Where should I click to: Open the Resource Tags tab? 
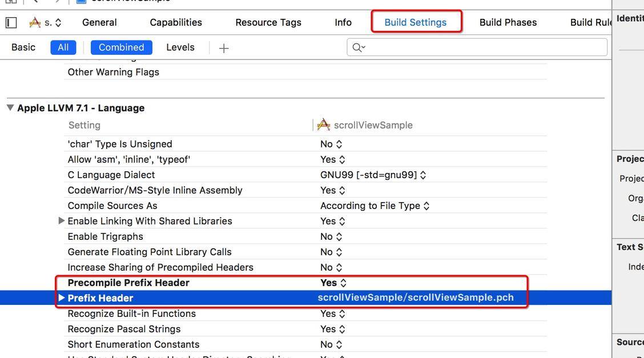[x=268, y=23]
